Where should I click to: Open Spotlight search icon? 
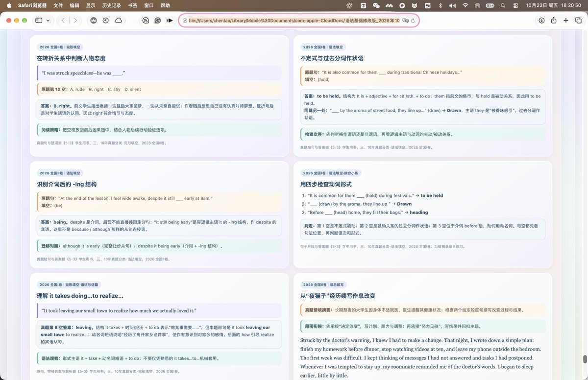coord(503,5)
